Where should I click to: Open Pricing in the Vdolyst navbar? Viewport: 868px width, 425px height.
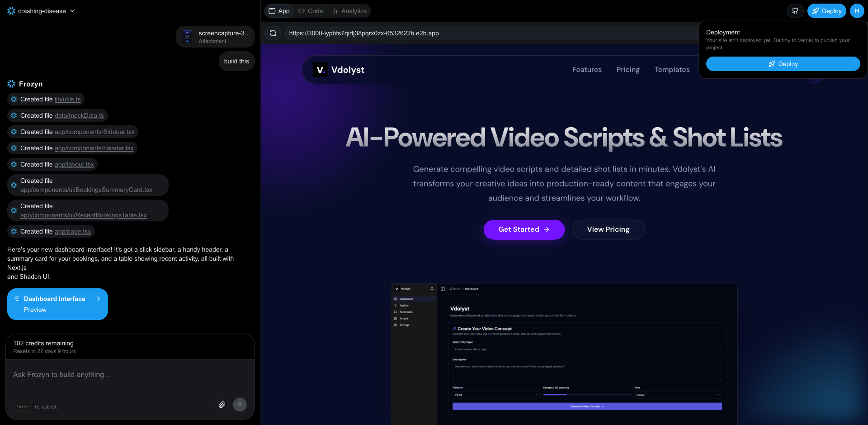(x=628, y=70)
